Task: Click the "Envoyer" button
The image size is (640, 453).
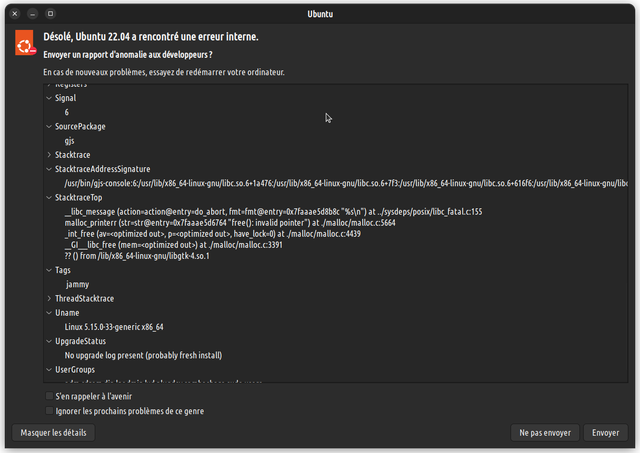Action: point(606,433)
